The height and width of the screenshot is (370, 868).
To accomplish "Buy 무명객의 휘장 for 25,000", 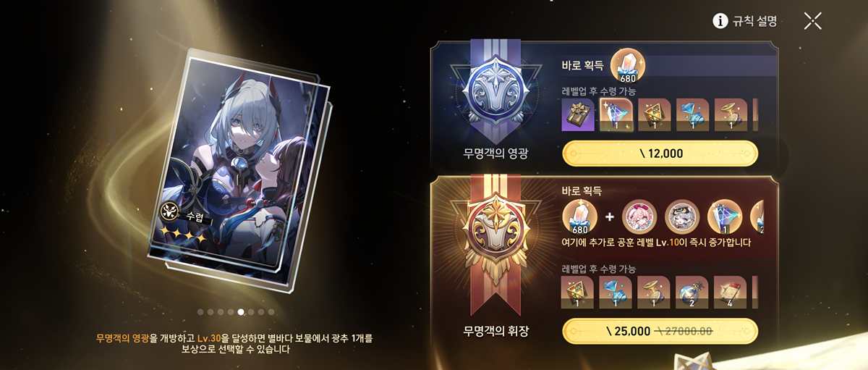I will point(660,331).
